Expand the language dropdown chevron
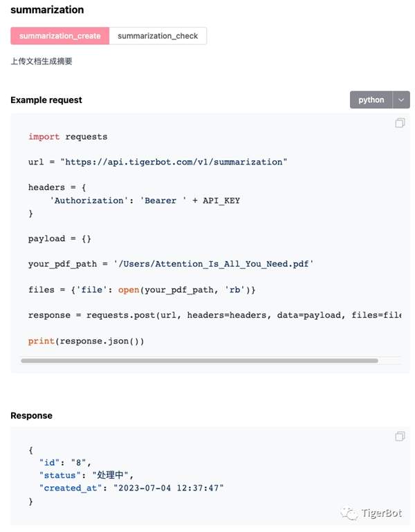 (x=401, y=99)
